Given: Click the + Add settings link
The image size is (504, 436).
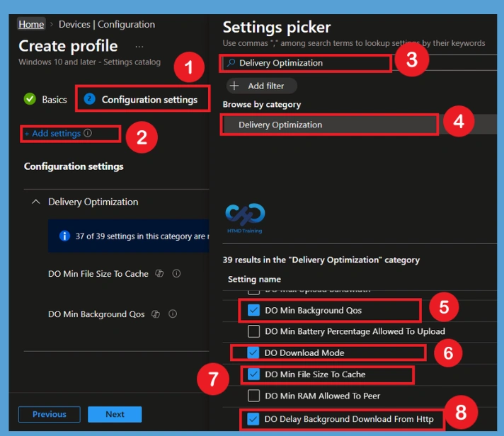Looking at the screenshot, I should coord(52,133).
